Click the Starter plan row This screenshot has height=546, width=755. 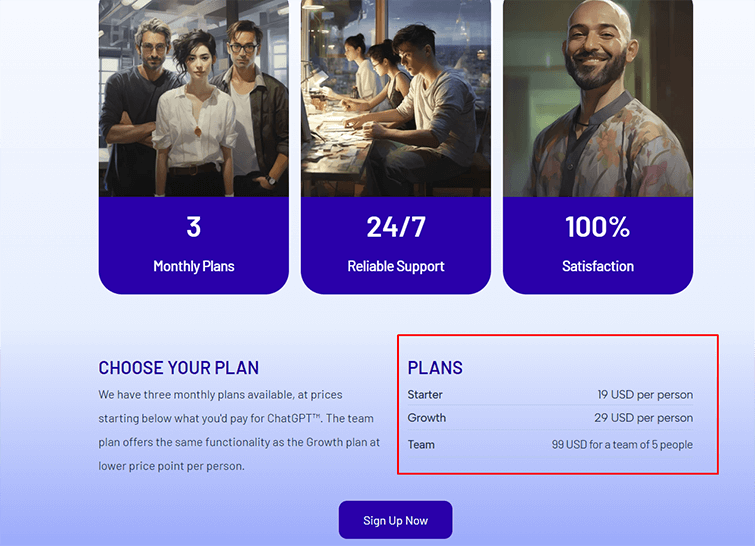coord(550,395)
